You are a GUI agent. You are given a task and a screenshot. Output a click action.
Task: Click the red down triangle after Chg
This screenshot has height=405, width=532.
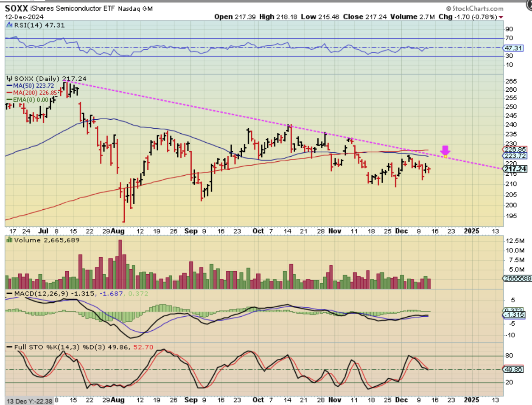[501, 17]
